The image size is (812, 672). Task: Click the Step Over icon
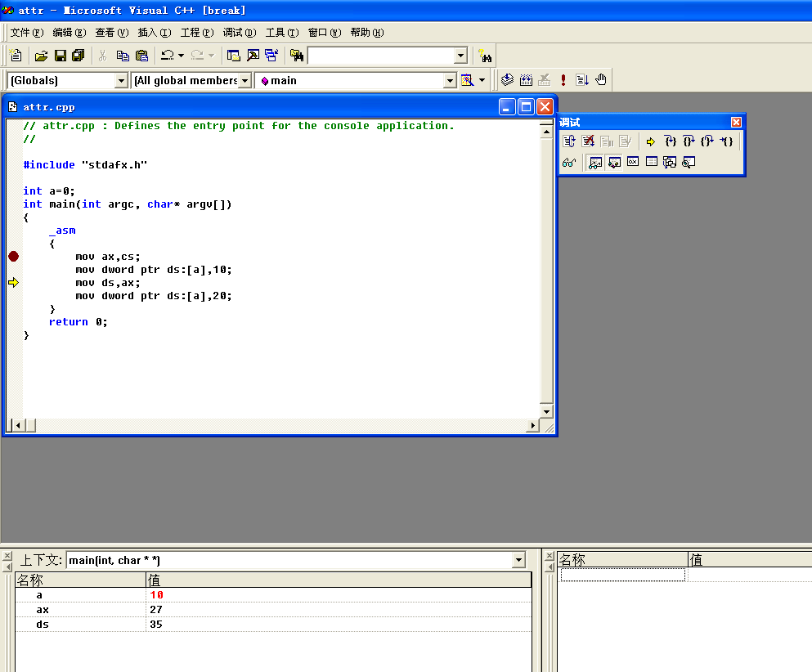[689, 141]
